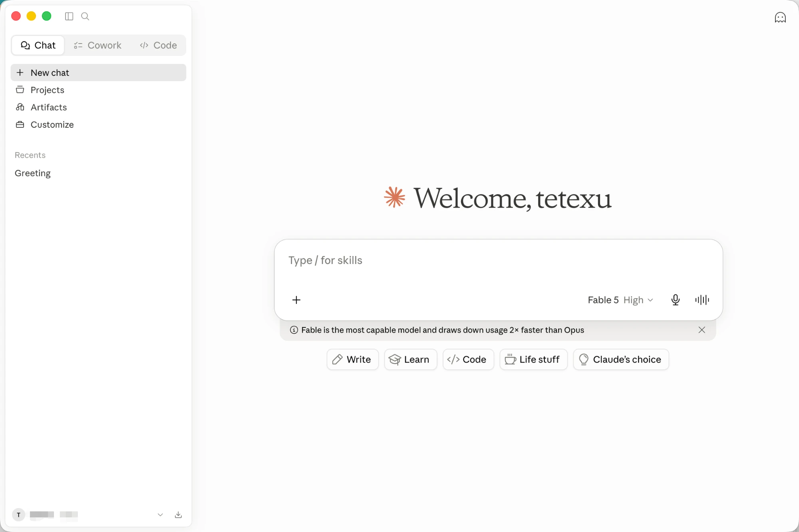Start a New chat
Image resolution: width=799 pixels, height=532 pixels.
(x=98, y=73)
